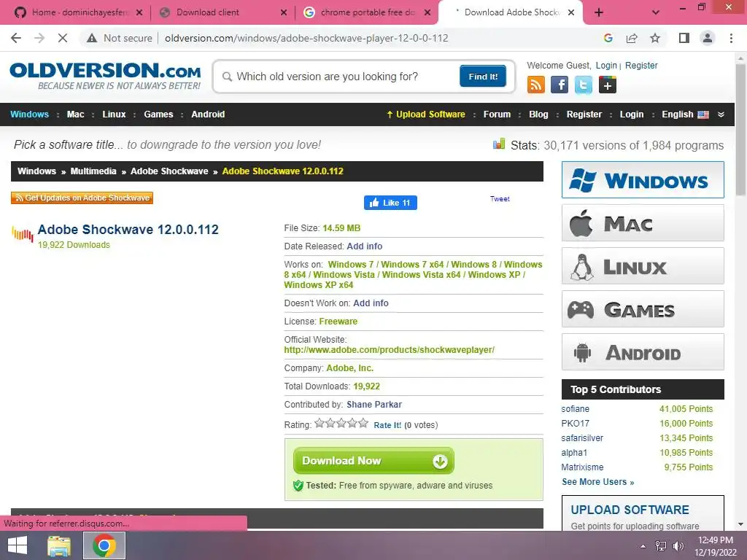Click the Login link beside Welcome Guest

[x=606, y=66]
